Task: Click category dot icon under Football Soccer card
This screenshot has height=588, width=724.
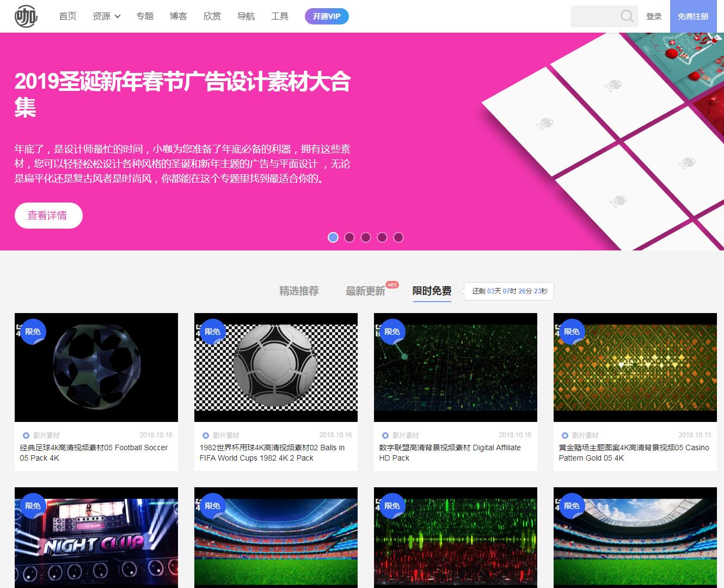Action: [26, 436]
